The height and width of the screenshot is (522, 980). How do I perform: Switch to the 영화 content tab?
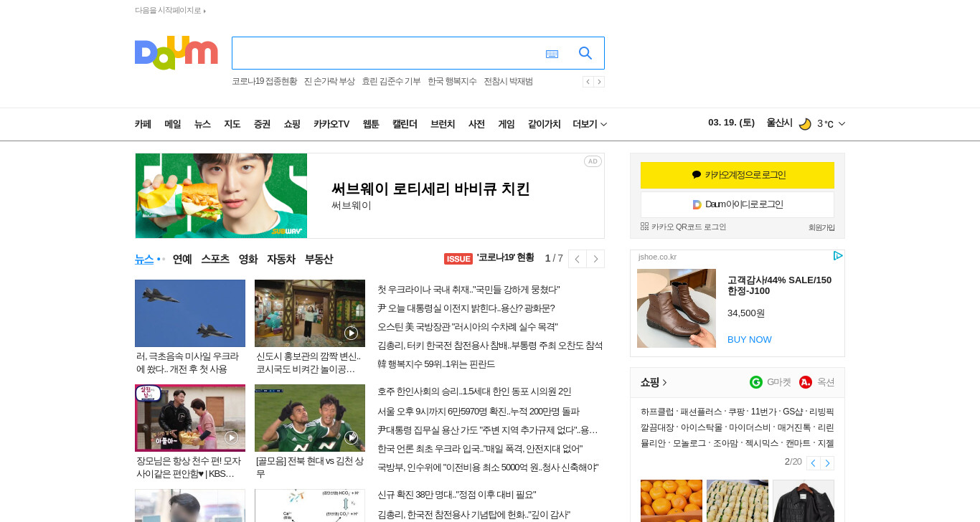coord(248,259)
